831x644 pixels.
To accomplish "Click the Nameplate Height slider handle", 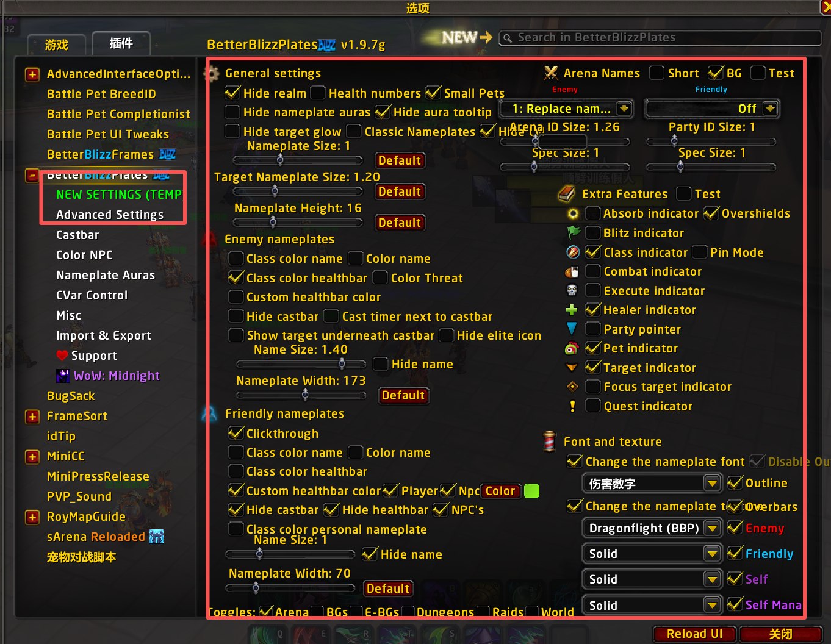I will click(x=273, y=221).
